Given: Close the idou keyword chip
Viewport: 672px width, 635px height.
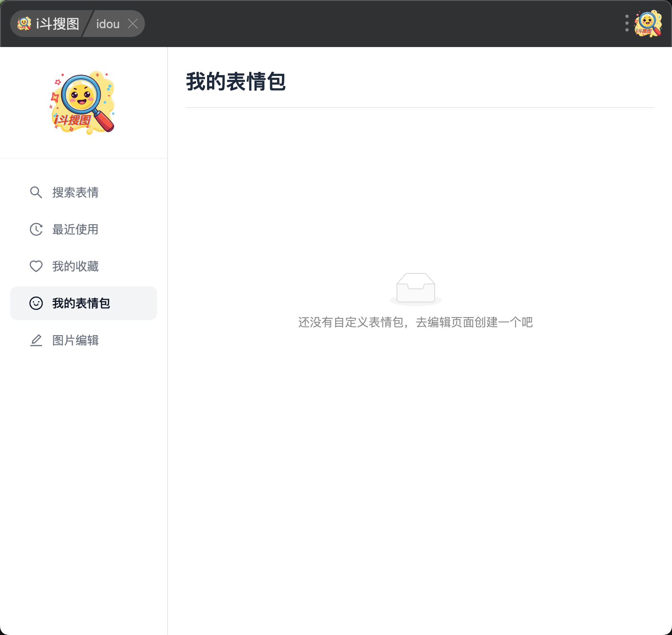Looking at the screenshot, I should pyautogui.click(x=133, y=24).
